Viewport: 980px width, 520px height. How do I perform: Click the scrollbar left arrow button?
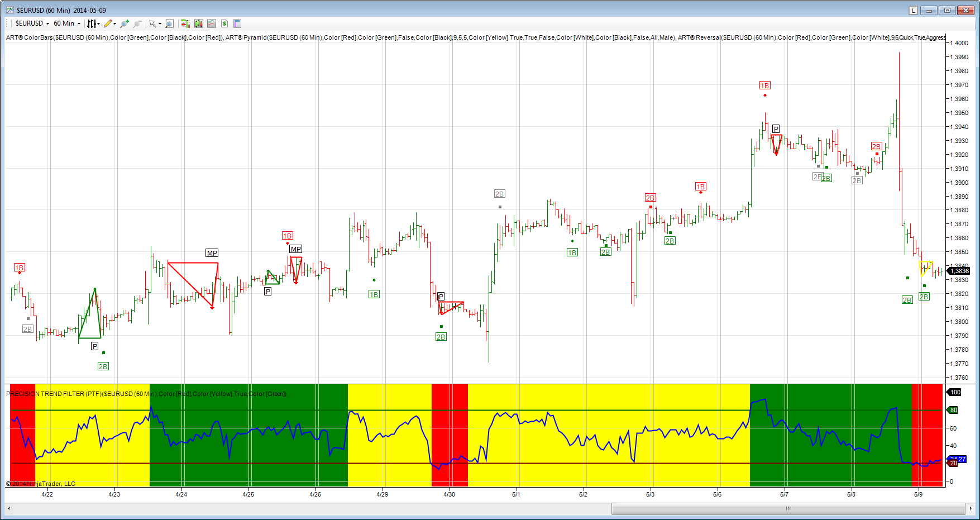[x=9, y=508]
